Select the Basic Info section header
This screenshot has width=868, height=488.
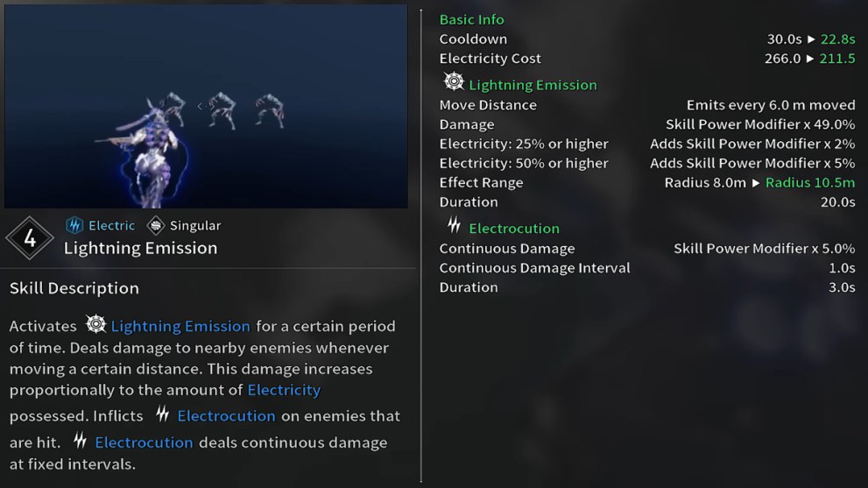coord(471,19)
